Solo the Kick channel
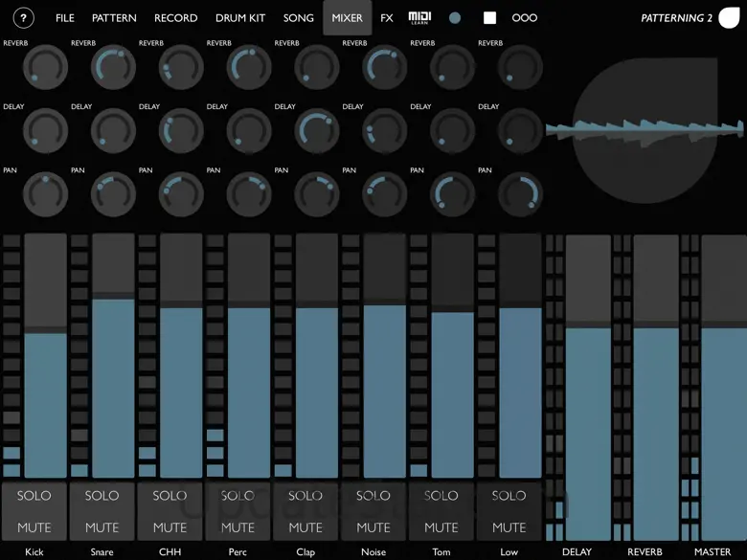The image size is (747, 560). coord(34,496)
